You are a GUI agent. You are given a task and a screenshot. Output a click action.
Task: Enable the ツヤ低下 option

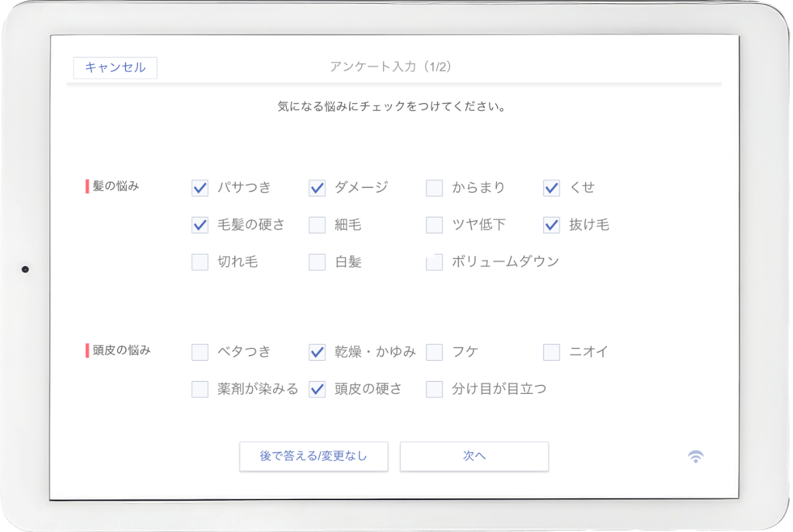434,224
